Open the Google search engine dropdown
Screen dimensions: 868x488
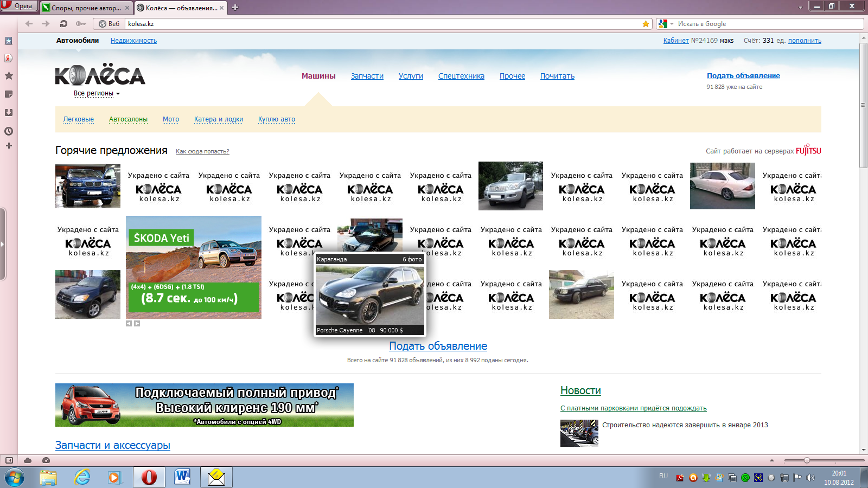click(x=666, y=24)
